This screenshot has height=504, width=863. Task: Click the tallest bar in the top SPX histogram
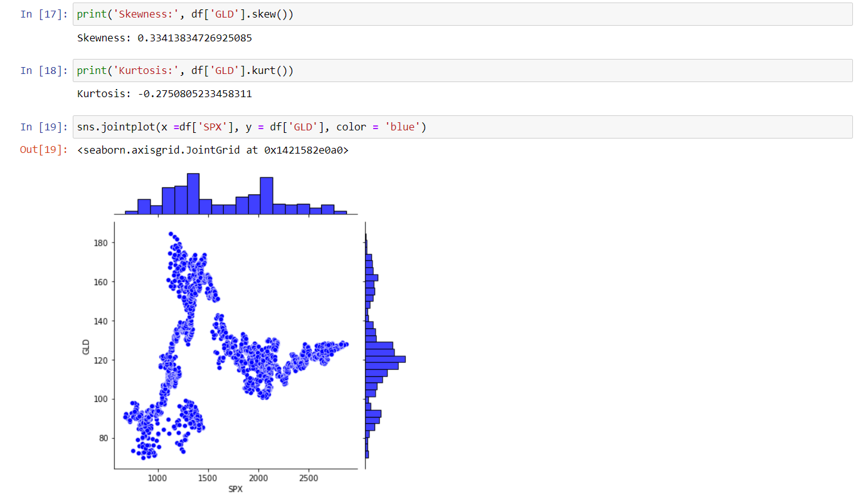tap(193, 194)
